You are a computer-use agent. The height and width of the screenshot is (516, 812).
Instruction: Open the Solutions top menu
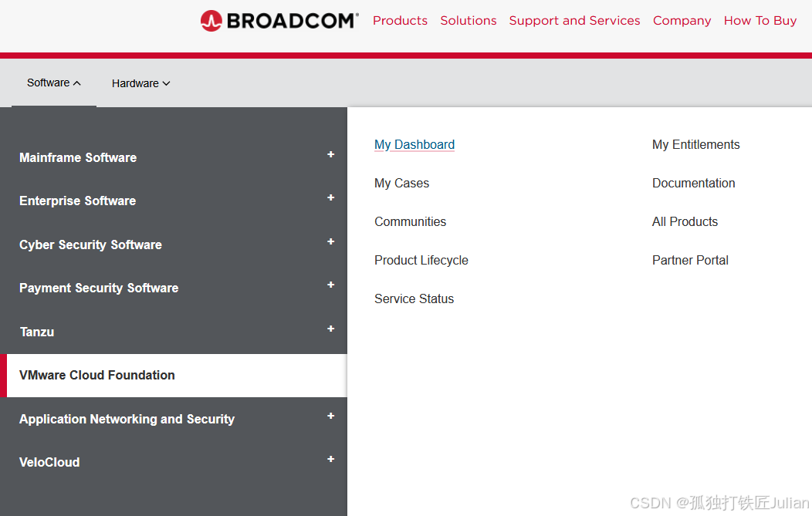point(469,21)
